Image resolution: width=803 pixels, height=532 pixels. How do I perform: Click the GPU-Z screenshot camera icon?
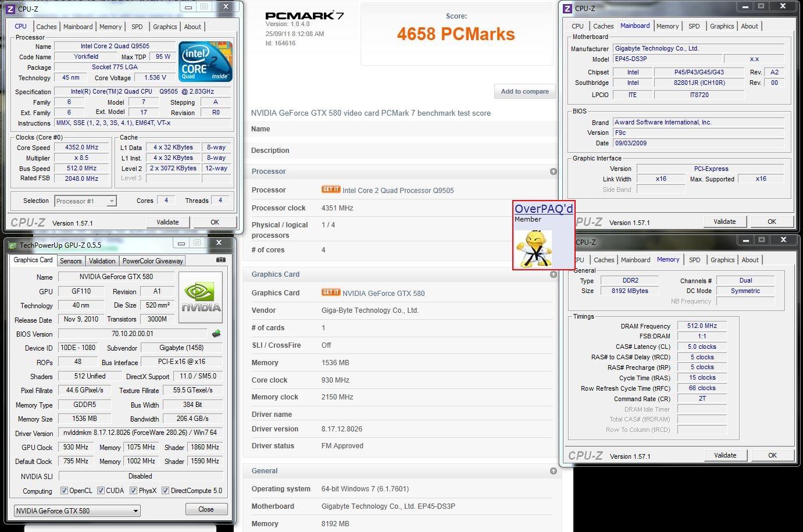point(221,260)
